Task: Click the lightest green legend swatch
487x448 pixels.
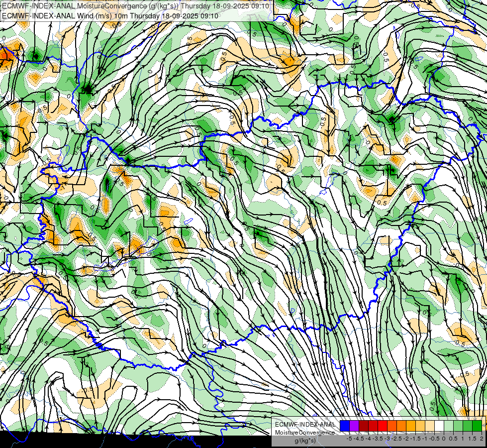Action: [x=449, y=426]
